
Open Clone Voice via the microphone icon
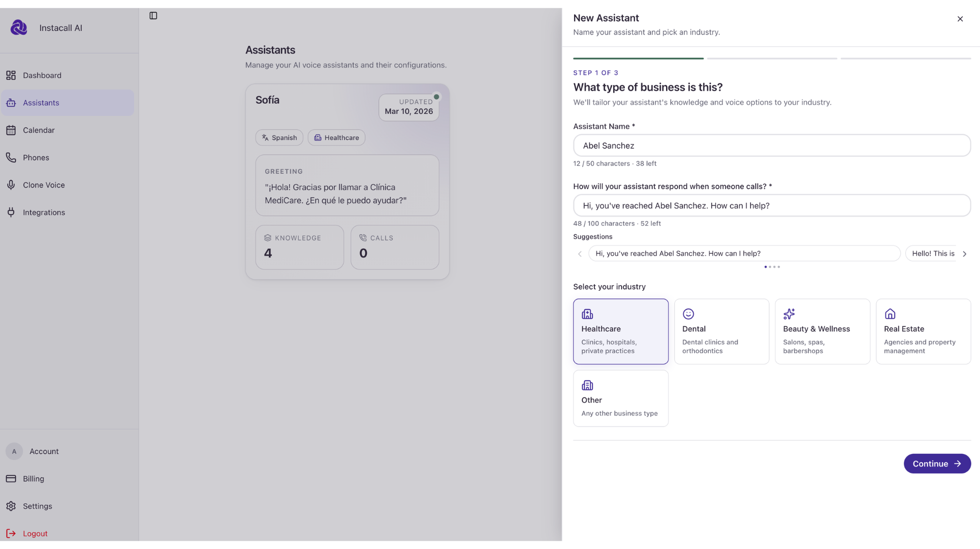coord(11,185)
